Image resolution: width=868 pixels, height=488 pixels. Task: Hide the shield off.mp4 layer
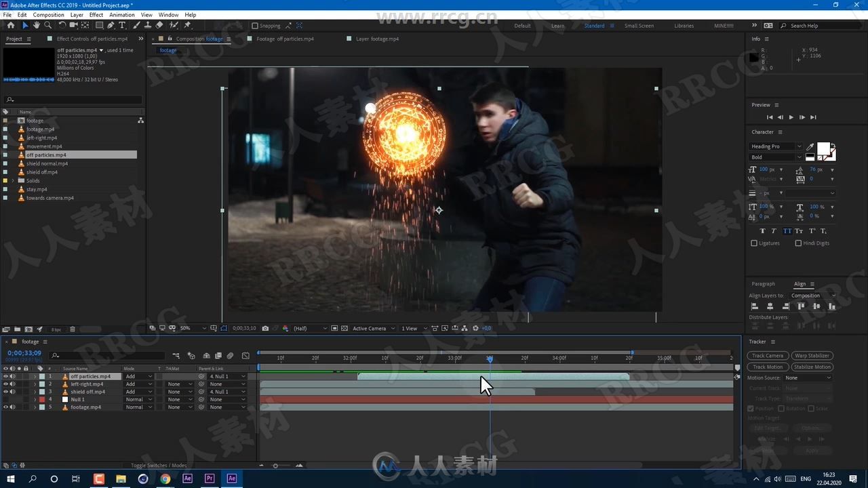5,392
